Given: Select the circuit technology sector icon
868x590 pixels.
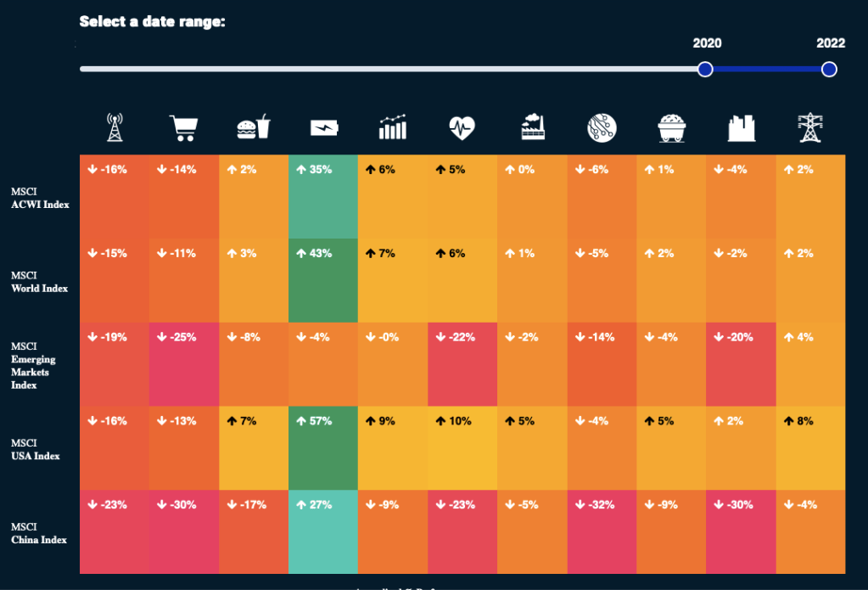Looking at the screenshot, I should (x=602, y=128).
